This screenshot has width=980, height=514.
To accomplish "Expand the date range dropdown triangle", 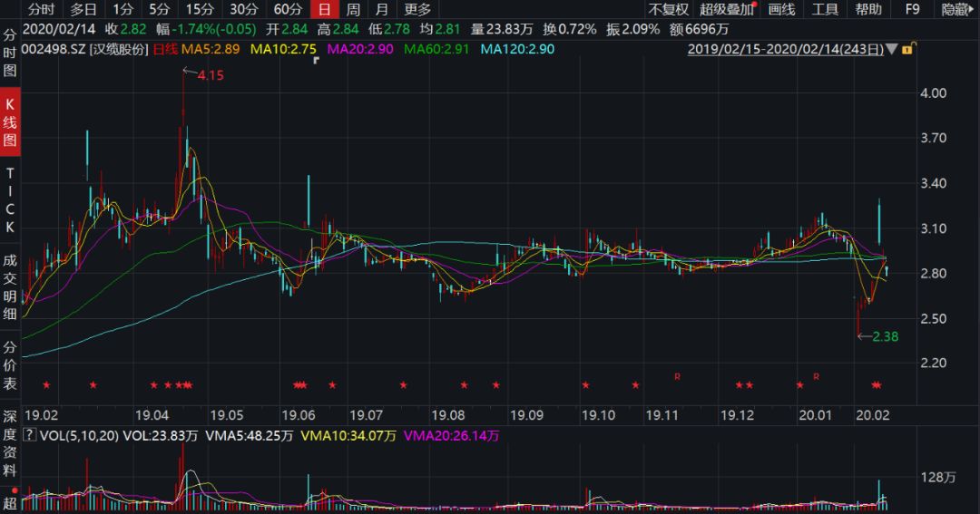I will pyautogui.click(x=892, y=49).
